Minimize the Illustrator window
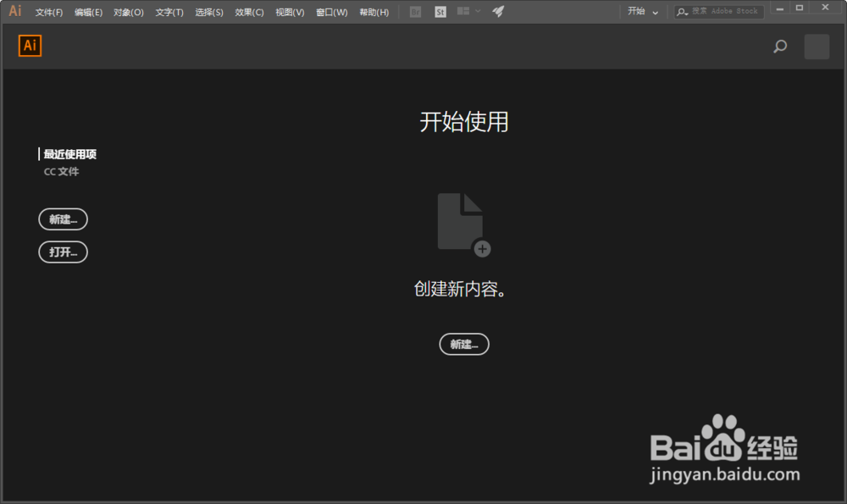Viewport: 847px width, 504px height. point(779,8)
